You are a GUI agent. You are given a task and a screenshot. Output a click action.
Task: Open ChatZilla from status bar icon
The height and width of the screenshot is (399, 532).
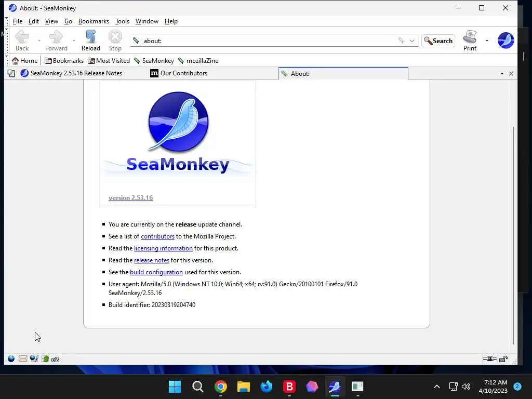pos(55,359)
